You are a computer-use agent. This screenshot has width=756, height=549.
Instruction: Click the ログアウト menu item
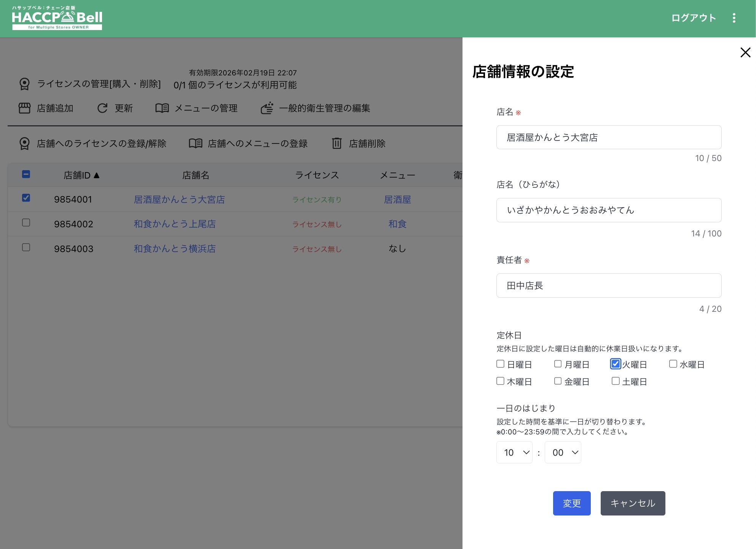pos(694,18)
